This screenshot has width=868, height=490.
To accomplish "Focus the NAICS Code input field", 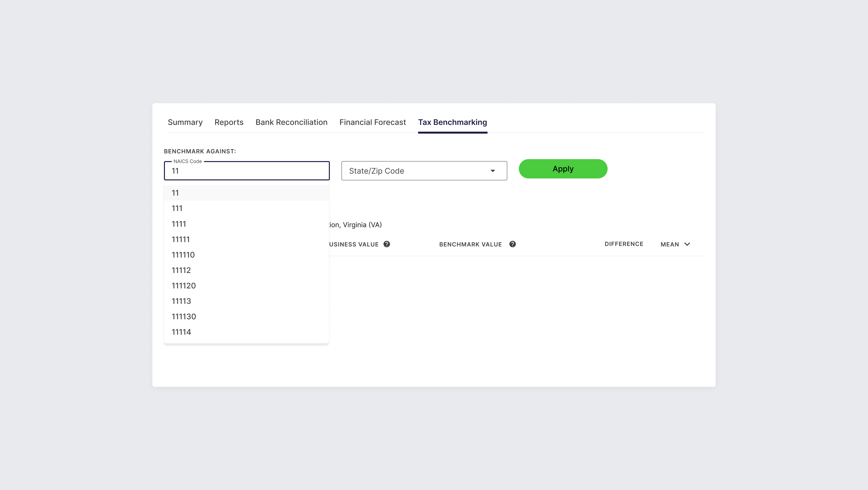I will 246,171.
